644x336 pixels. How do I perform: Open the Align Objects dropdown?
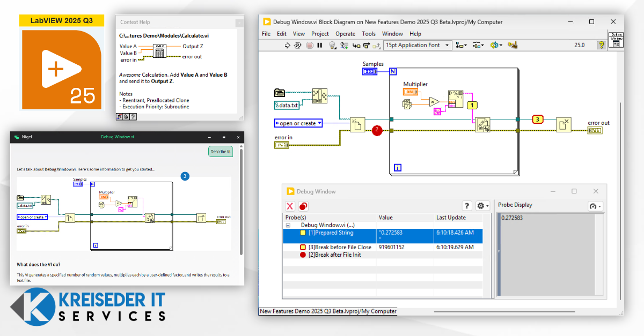[x=462, y=46]
